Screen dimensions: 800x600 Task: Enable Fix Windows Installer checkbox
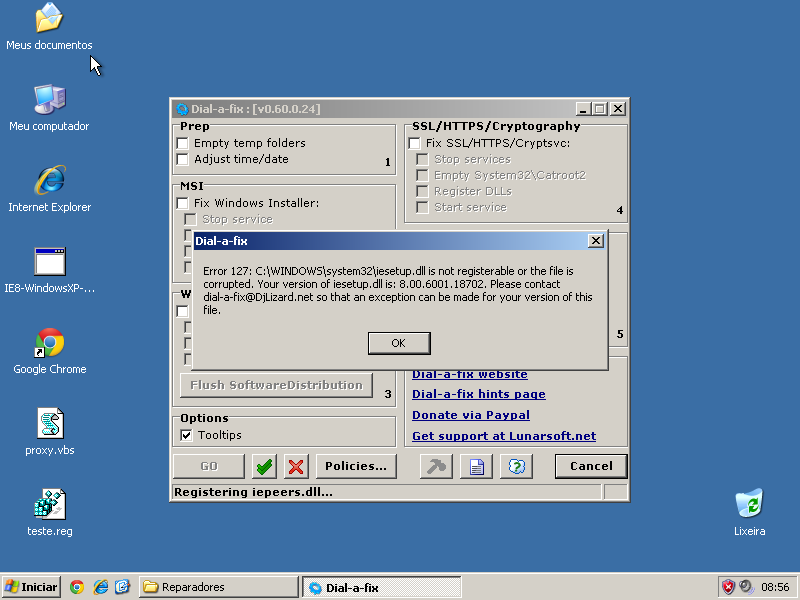183,203
